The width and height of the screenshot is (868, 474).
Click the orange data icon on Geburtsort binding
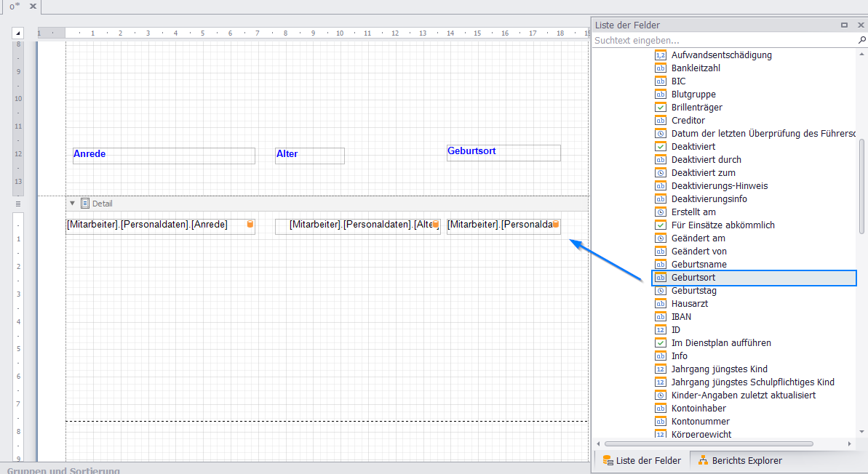(x=556, y=225)
